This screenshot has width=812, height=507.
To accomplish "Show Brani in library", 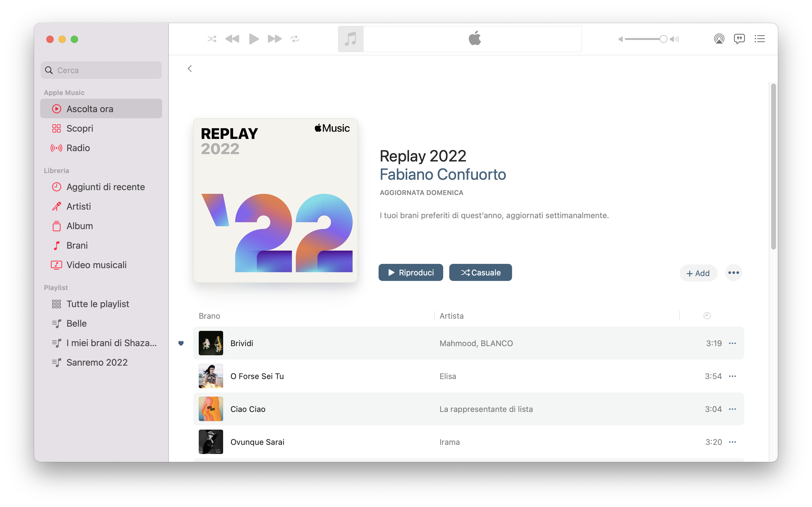I will (101, 245).
